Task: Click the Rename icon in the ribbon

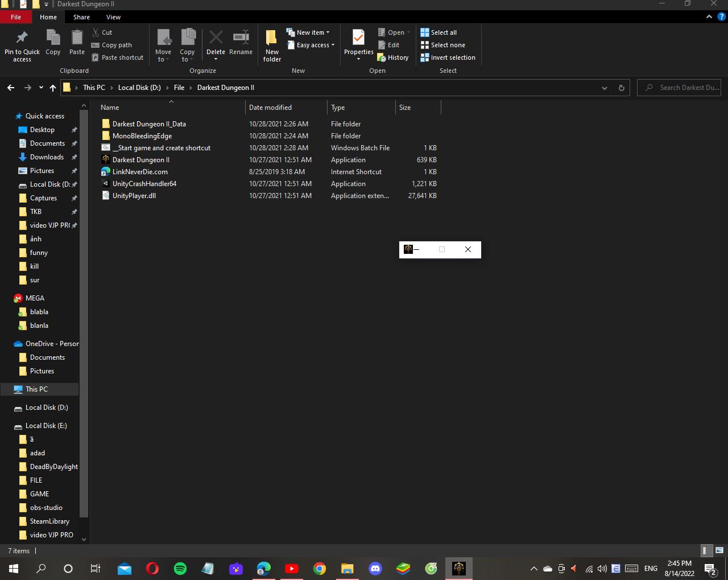Action: tap(241, 38)
